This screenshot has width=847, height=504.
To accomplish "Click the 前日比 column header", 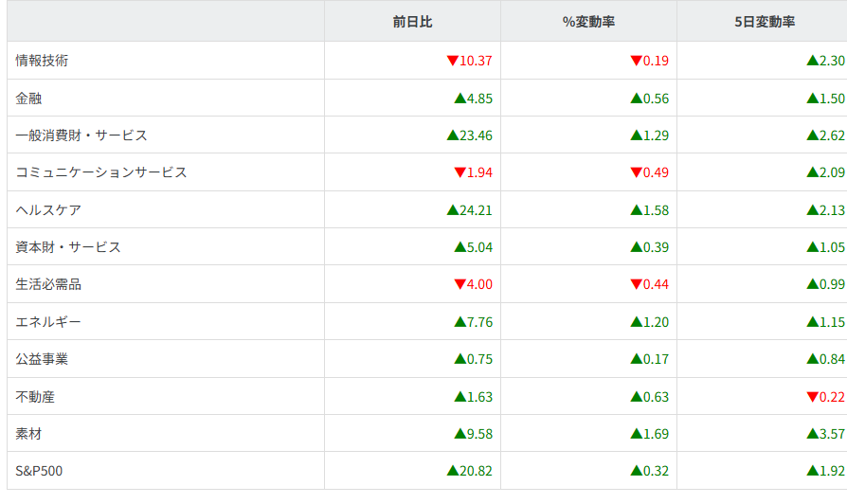I will (412, 21).
